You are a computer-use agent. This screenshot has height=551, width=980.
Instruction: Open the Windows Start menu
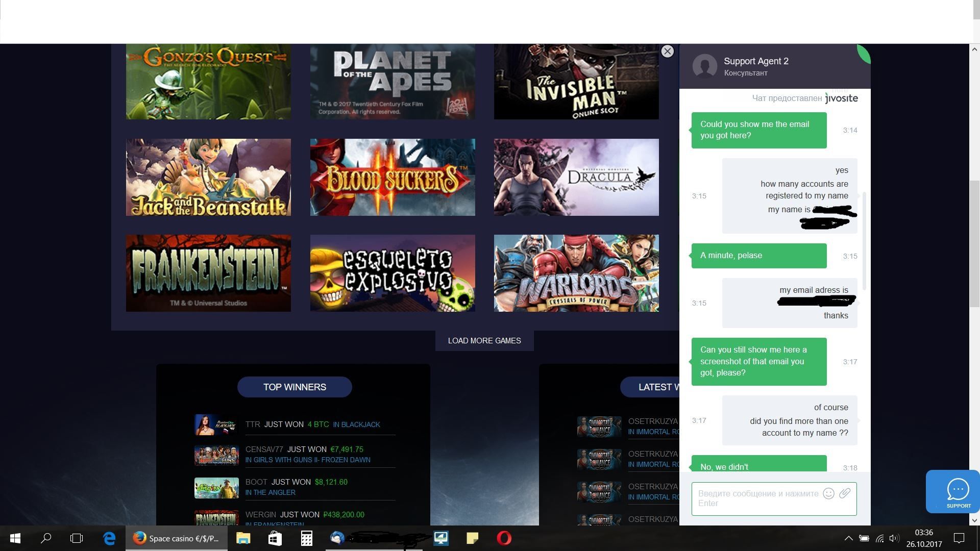(15, 538)
